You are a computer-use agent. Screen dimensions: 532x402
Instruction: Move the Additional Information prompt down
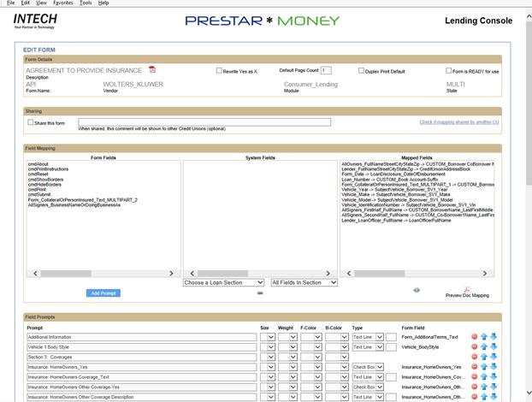pos(494,337)
